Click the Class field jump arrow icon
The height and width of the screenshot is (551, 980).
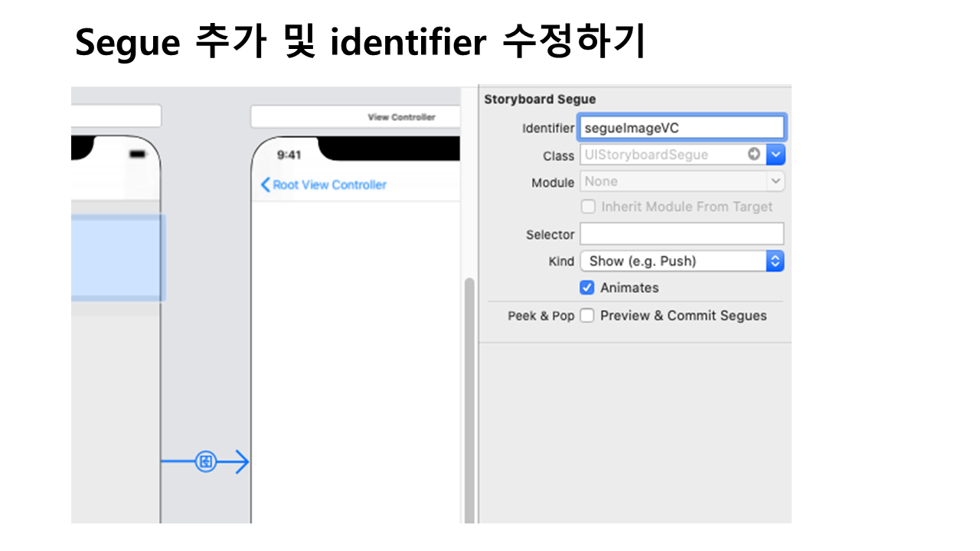pyautogui.click(x=754, y=155)
